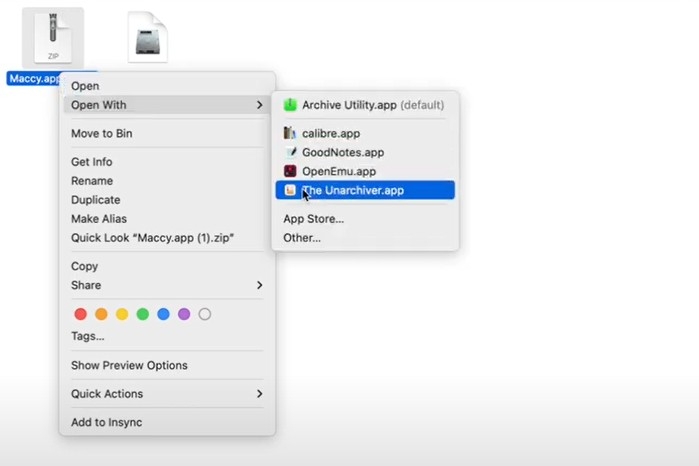Choose App Store… from submenu
The height and width of the screenshot is (466, 699).
(x=365, y=219)
